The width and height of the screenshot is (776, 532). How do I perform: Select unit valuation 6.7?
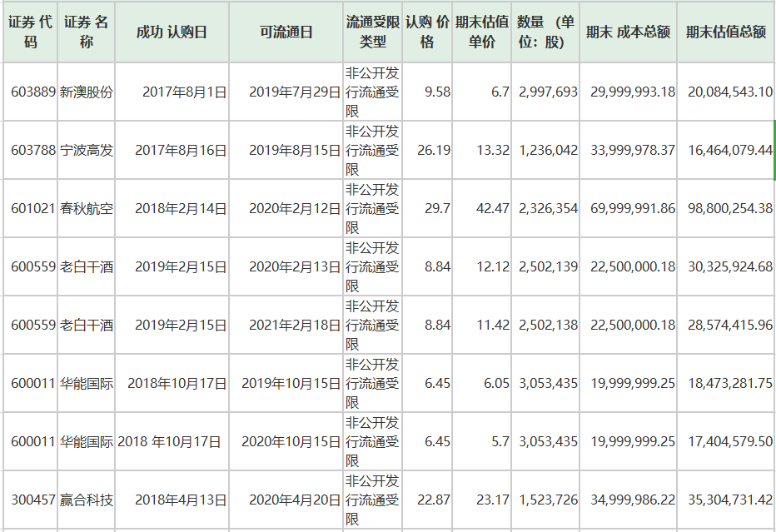pyautogui.click(x=500, y=92)
